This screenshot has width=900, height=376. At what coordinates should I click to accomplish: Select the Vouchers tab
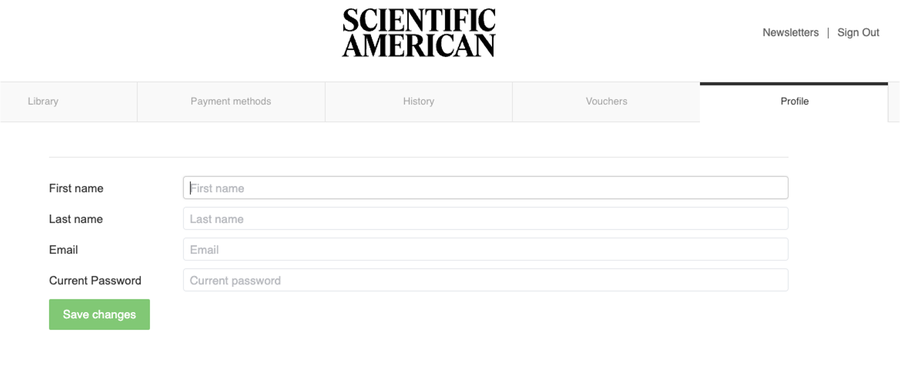pos(606,102)
